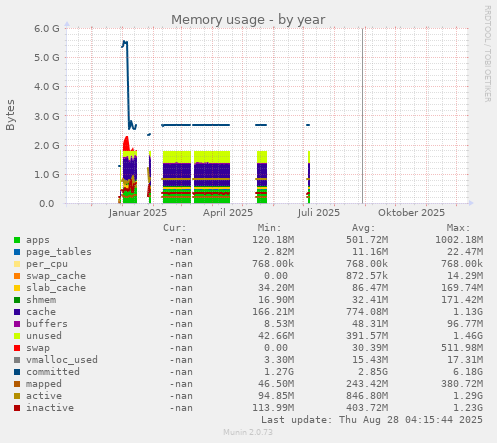Click the red swap legend swatch
The width and height of the screenshot is (497, 443).
tap(17, 348)
